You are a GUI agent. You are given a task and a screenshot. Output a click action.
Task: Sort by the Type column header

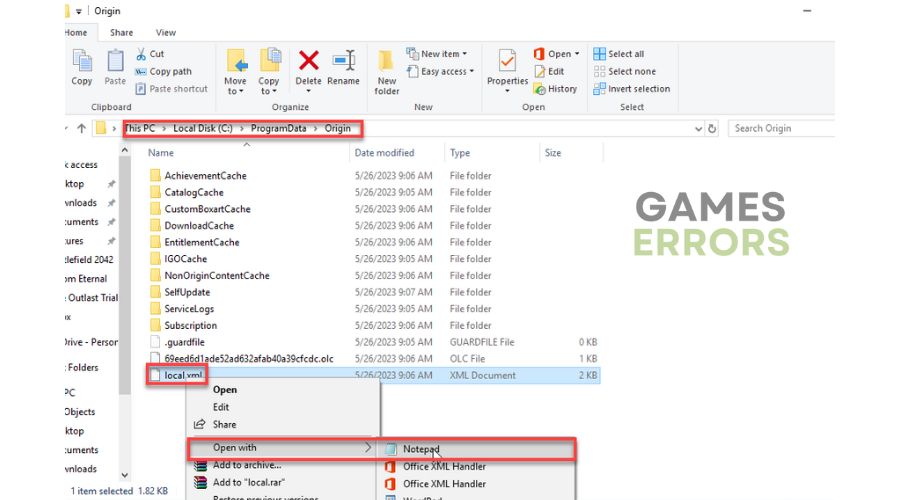pos(460,153)
